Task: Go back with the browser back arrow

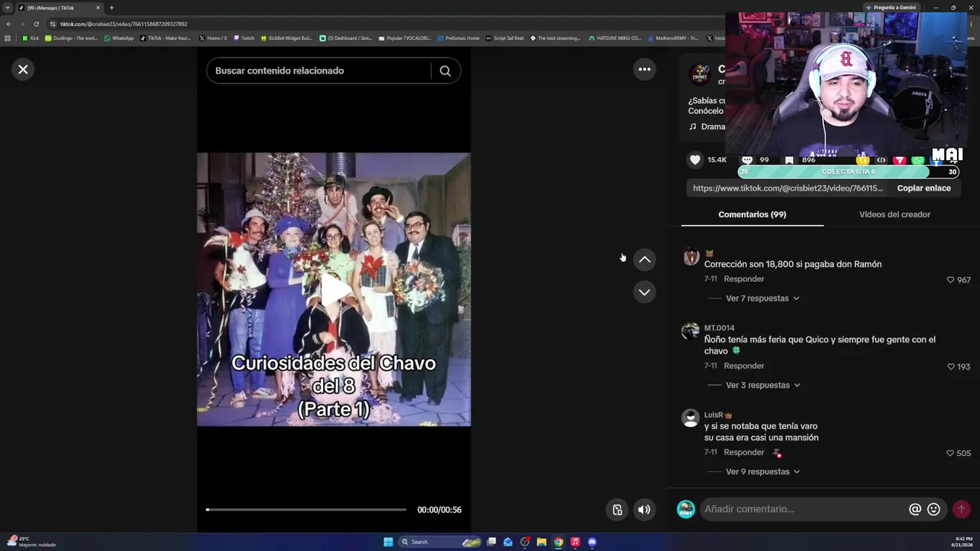Action: pos(8,24)
